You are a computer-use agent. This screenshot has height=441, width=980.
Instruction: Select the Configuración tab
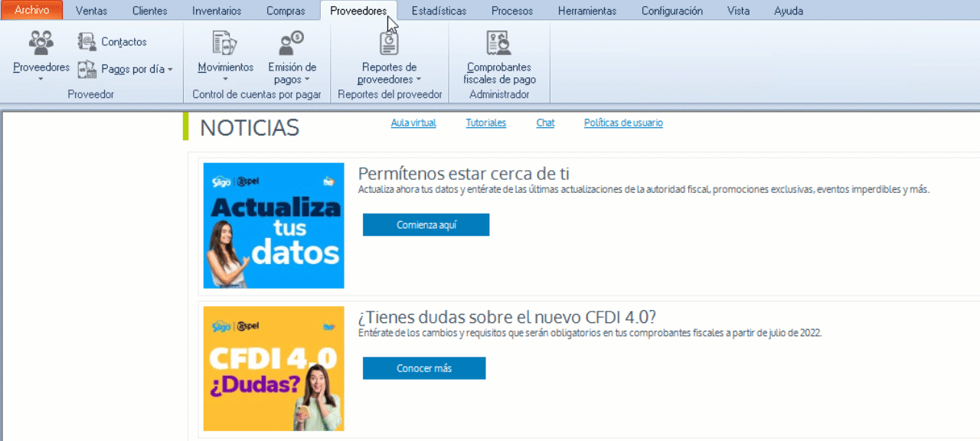[671, 11]
